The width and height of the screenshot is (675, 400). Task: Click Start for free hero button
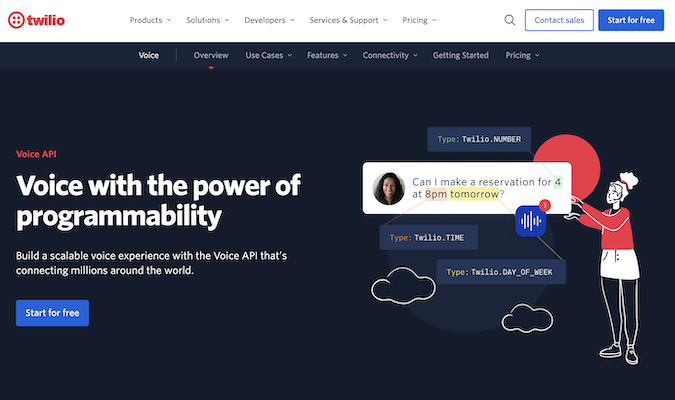pyautogui.click(x=53, y=313)
